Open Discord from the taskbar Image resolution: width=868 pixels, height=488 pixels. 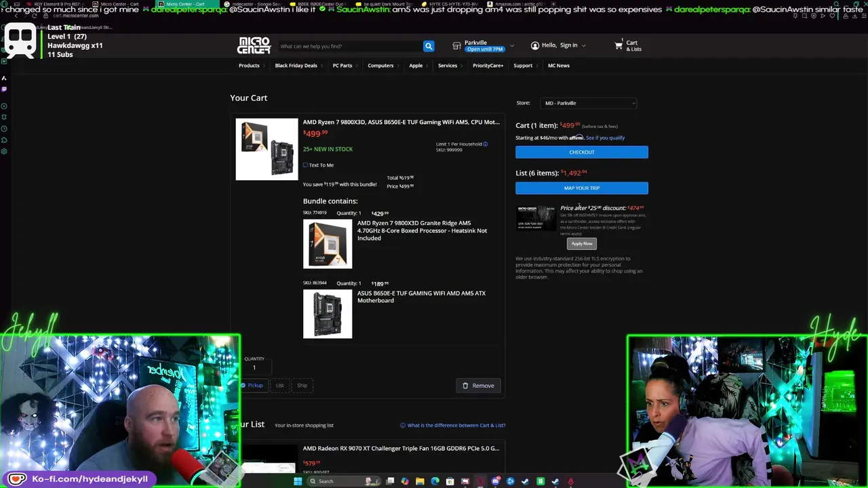pos(496,481)
